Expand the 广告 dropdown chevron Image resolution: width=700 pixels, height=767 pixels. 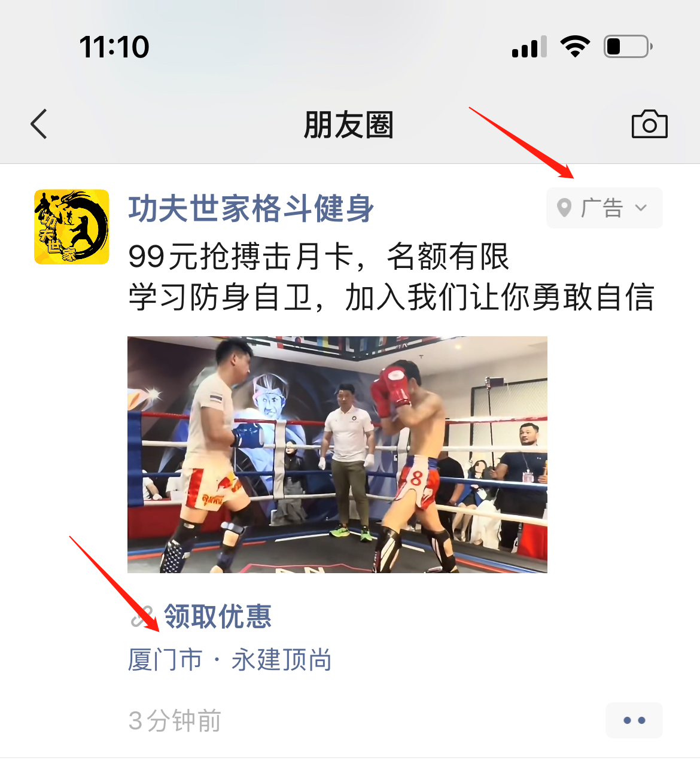(641, 208)
